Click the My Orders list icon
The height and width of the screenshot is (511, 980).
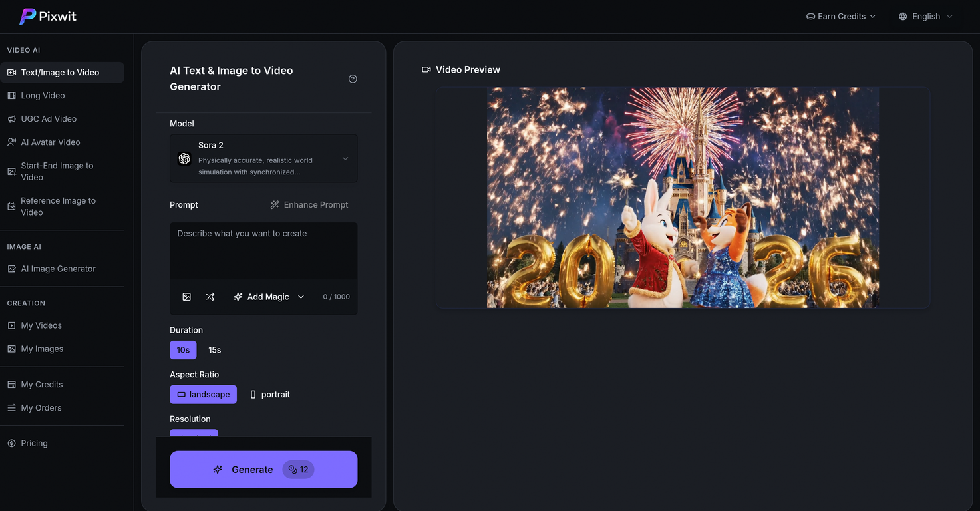pyautogui.click(x=11, y=408)
